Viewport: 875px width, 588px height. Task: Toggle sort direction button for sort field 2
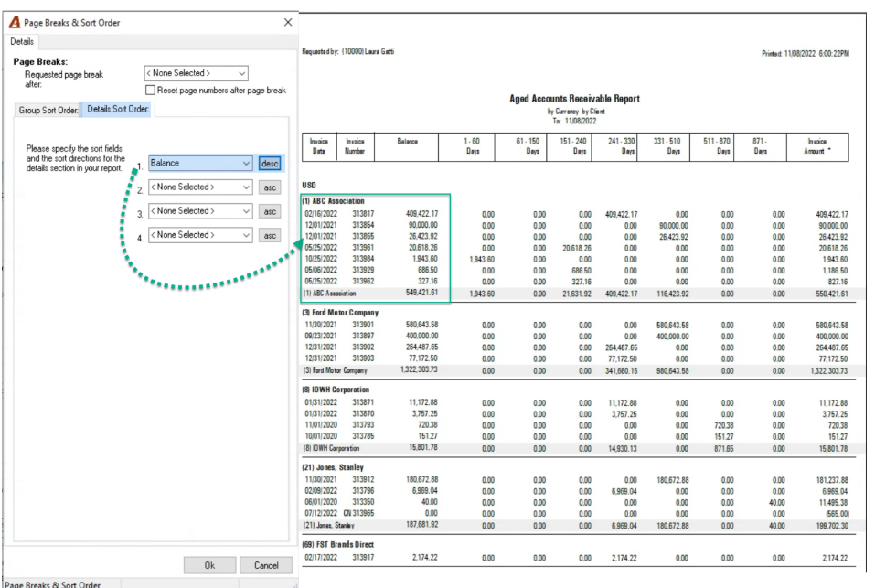(x=270, y=187)
